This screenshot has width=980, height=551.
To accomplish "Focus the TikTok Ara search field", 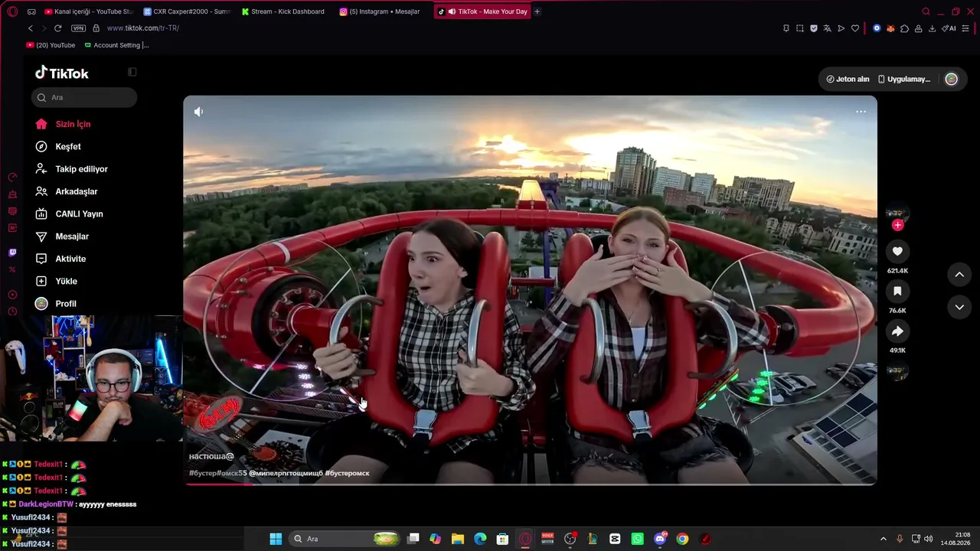I will pyautogui.click(x=84, y=97).
